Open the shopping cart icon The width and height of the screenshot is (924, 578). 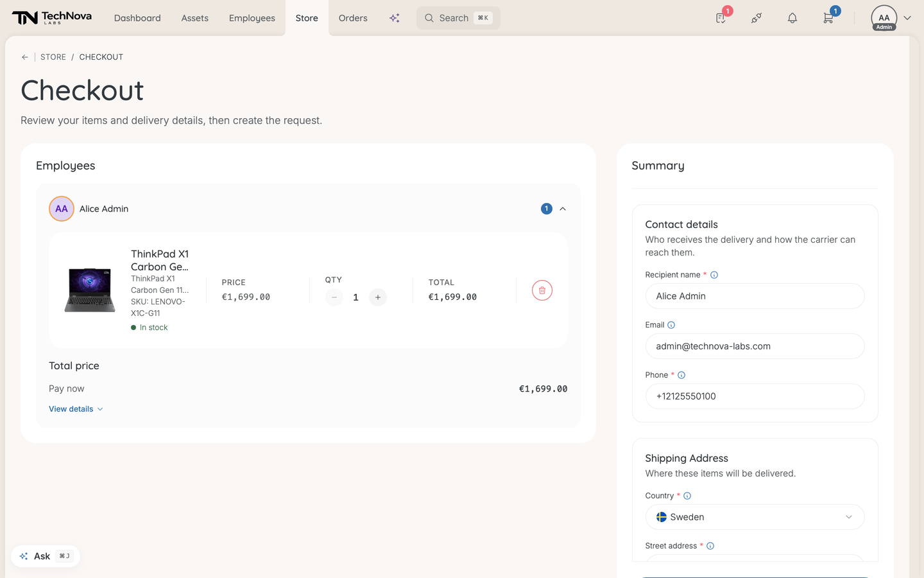point(828,18)
